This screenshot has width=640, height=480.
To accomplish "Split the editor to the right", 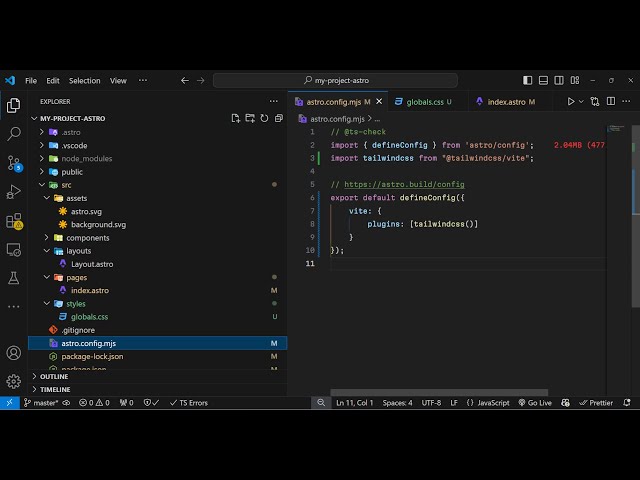I will pyautogui.click(x=611, y=102).
